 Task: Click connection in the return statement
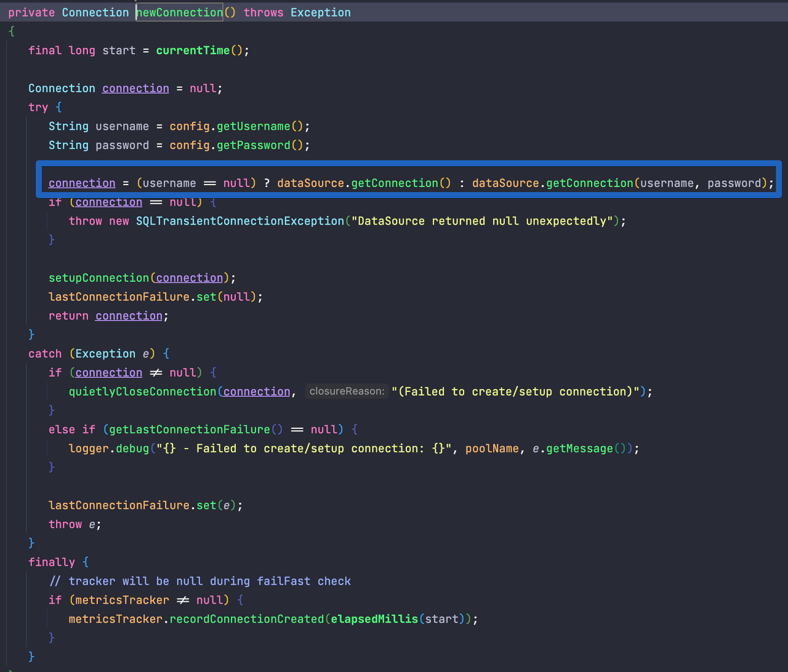[x=129, y=316]
